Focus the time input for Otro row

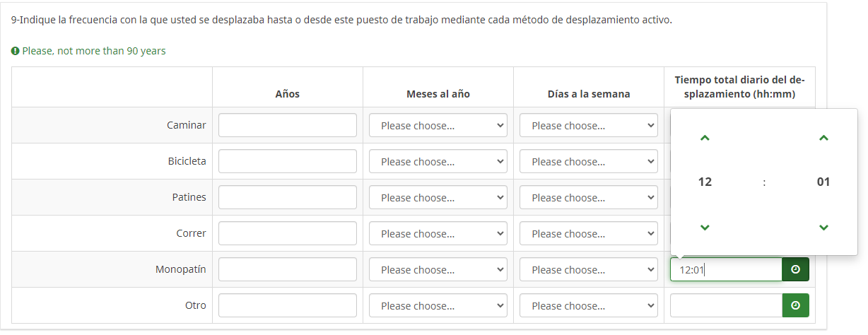[x=726, y=305]
